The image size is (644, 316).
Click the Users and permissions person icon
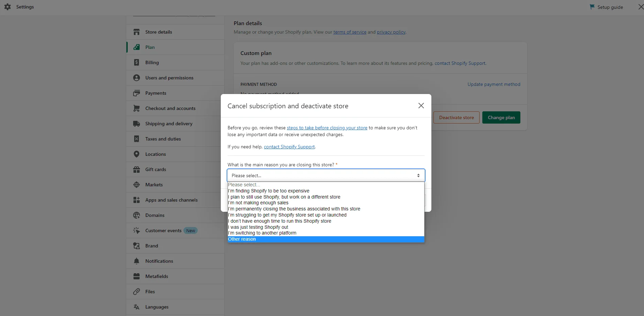(137, 78)
